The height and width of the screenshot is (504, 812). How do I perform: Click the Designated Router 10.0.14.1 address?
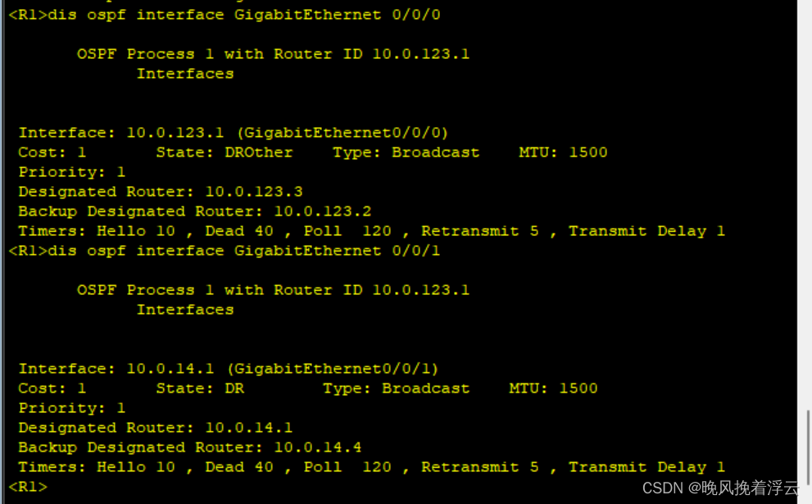pos(249,428)
